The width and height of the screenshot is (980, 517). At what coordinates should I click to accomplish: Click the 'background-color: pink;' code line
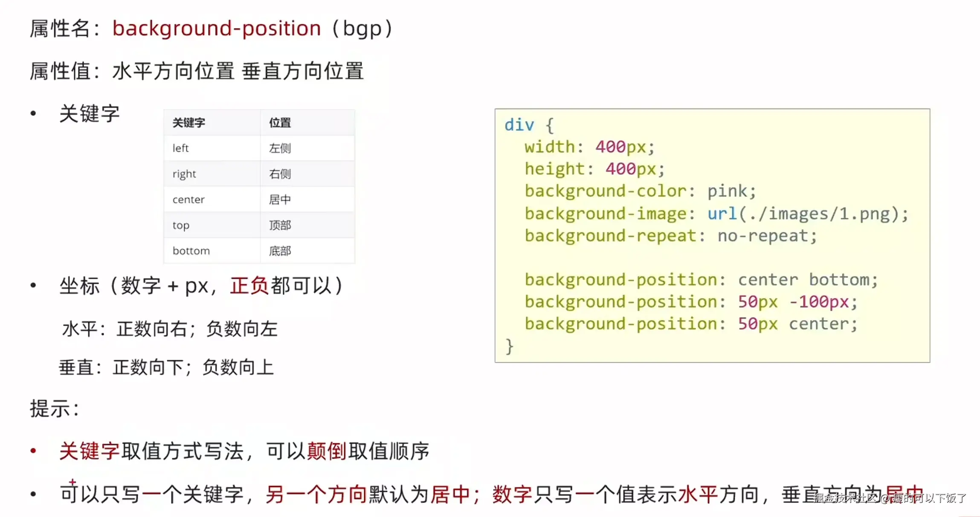point(640,191)
